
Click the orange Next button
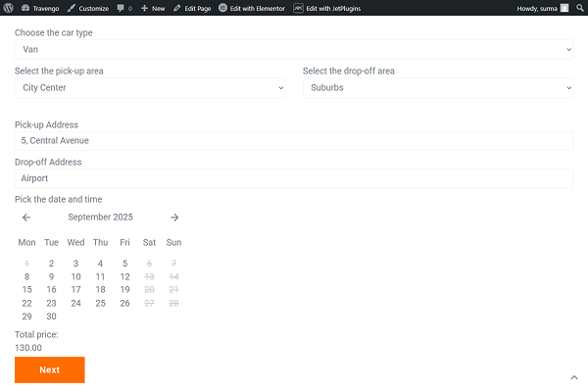tap(50, 369)
